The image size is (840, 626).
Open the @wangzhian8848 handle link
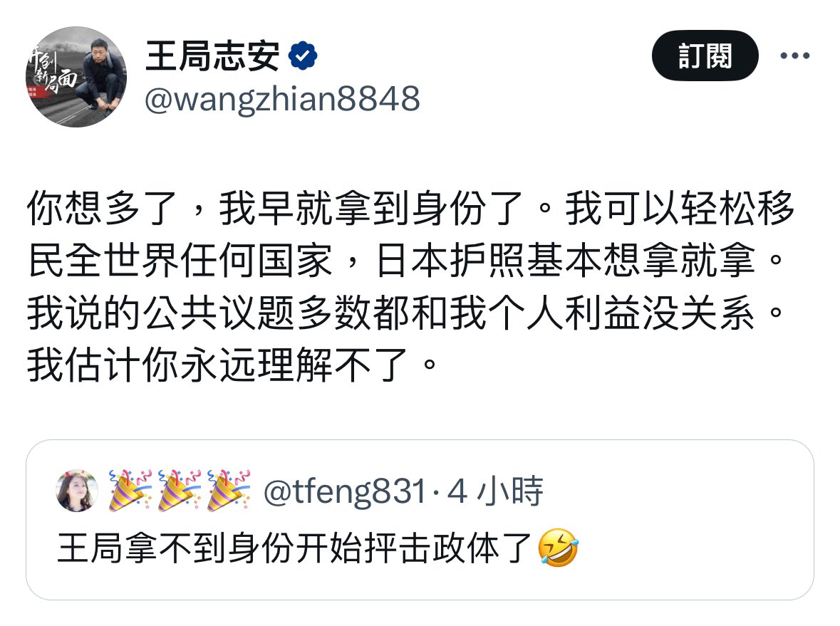tap(282, 99)
